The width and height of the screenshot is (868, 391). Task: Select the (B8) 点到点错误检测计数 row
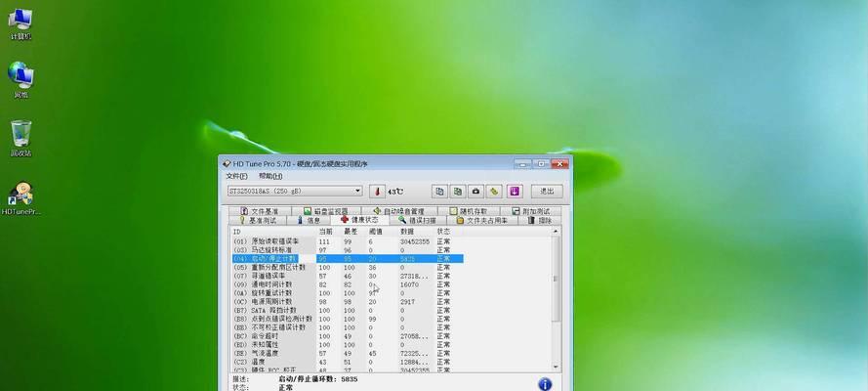point(347,319)
